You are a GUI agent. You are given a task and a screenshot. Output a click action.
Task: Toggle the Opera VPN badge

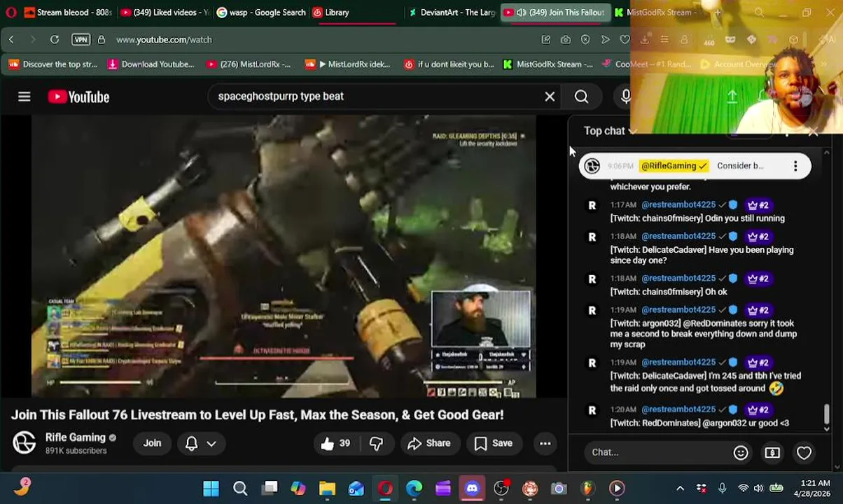[x=81, y=40]
